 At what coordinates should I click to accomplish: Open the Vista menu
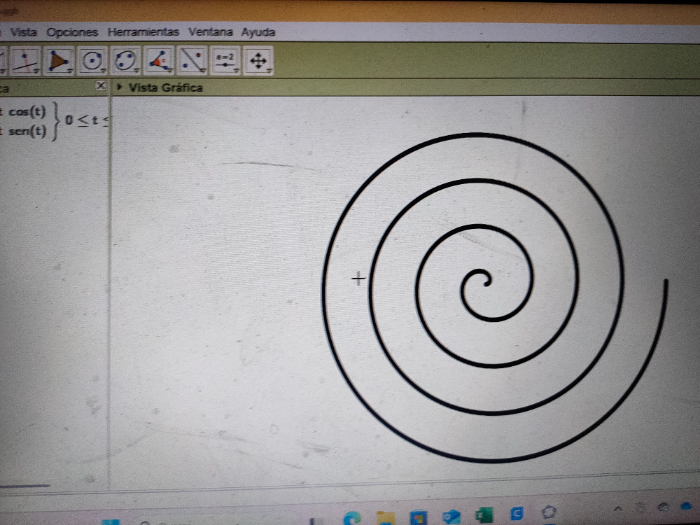click(23, 32)
